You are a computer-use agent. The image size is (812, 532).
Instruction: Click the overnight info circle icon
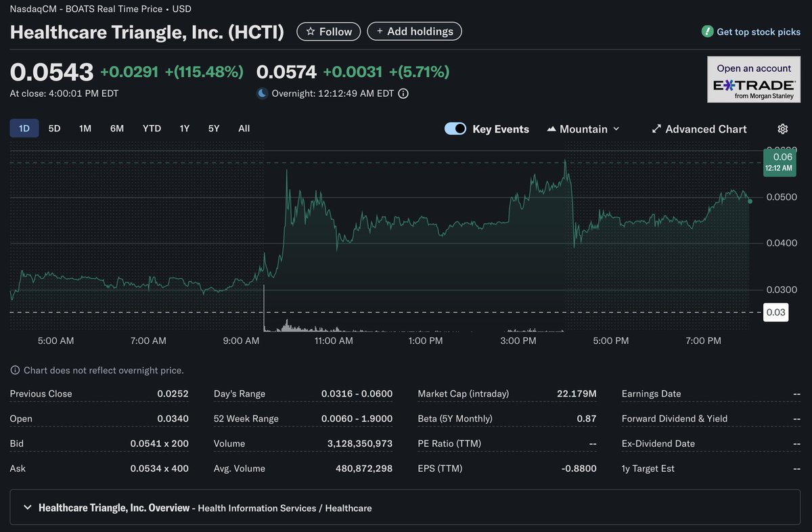[403, 93]
